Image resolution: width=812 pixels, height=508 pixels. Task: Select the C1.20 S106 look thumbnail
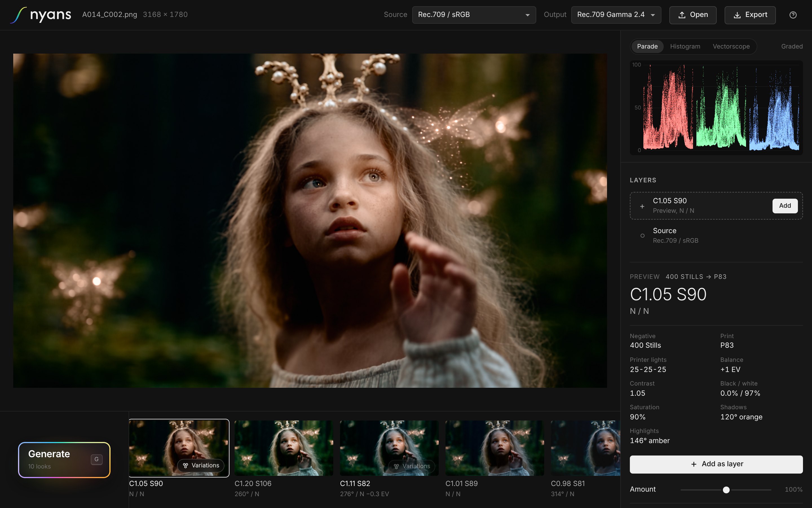click(x=284, y=448)
